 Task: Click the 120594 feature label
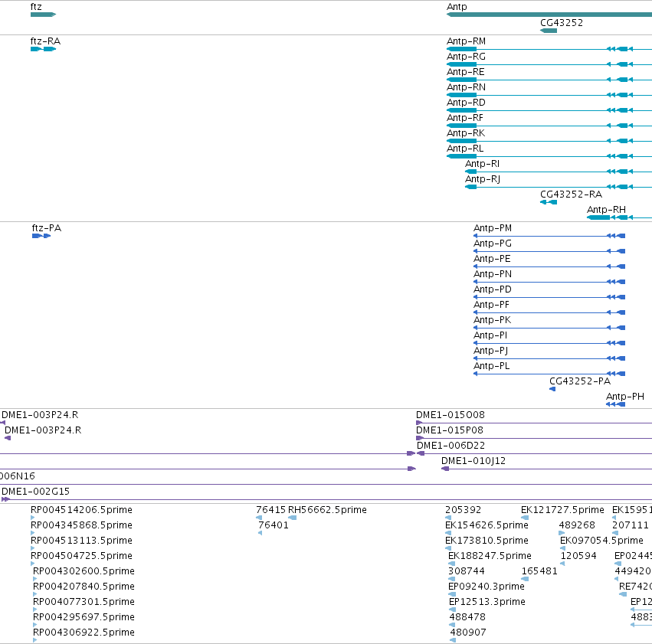[578, 556]
